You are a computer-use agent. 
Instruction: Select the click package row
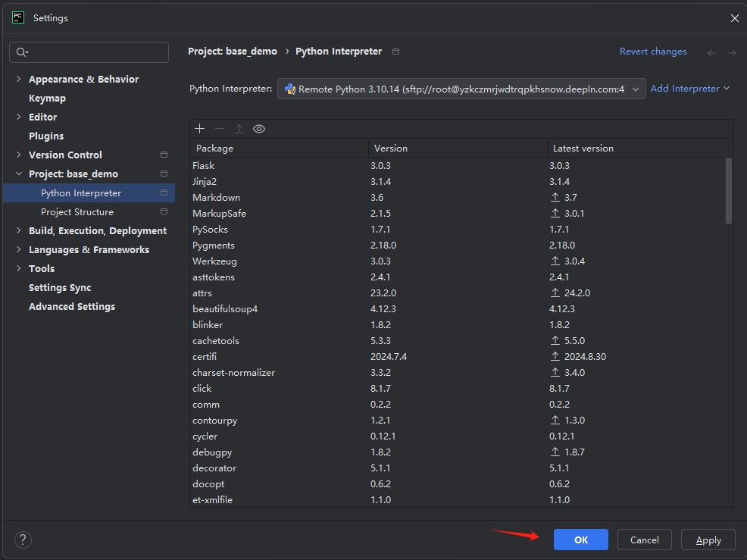click(458, 389)
